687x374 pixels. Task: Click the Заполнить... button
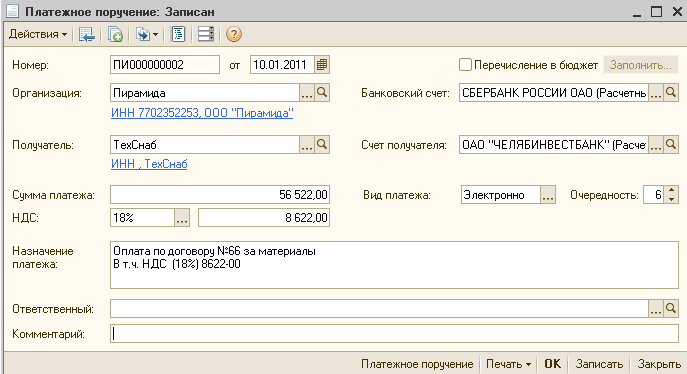coord(641,65)
